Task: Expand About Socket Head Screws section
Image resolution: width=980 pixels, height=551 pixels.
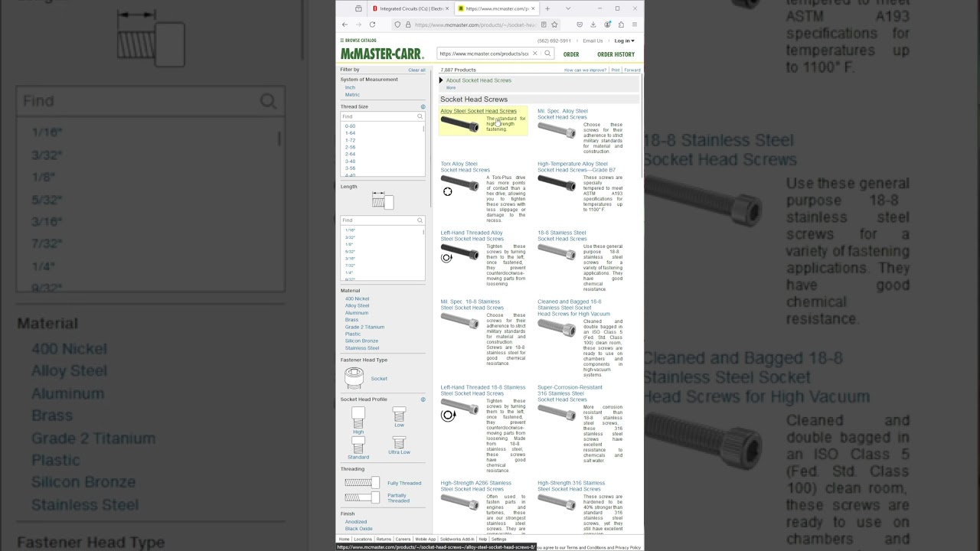Action: pos(441,80)
